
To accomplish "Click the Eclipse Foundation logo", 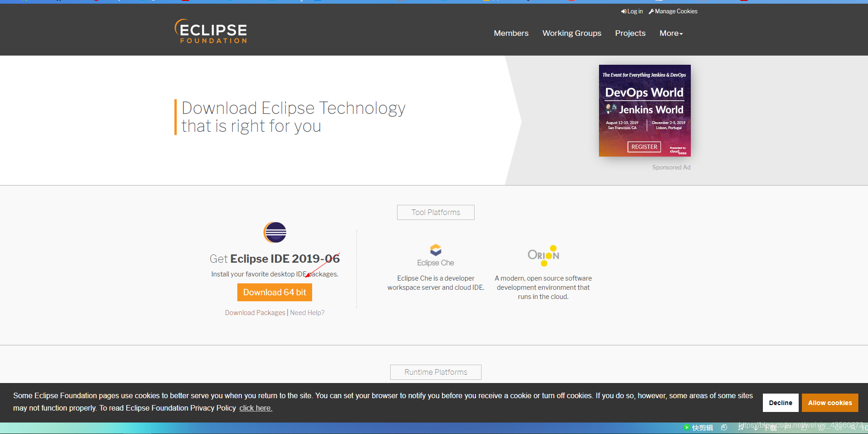I will [211, 31].
